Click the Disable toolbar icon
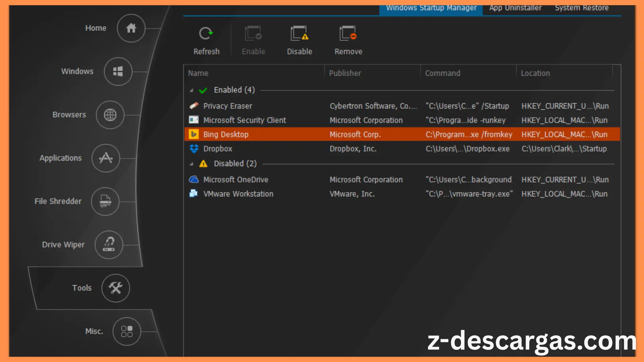The width and height of the screenshot is (644, 362). point(299,34)
